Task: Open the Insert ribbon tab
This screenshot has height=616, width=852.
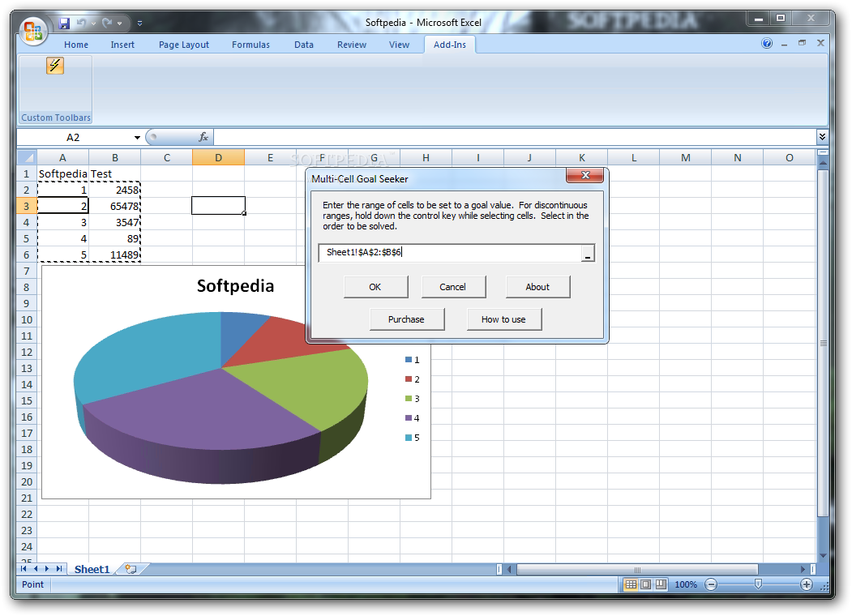Action: (x=122, y=45)
